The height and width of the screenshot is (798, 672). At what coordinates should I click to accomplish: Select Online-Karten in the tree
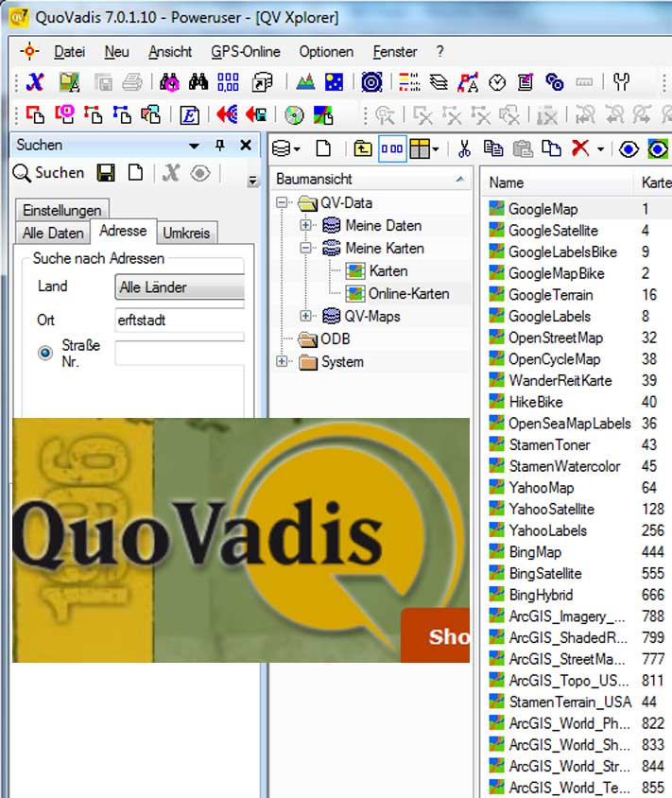(408, 294)
